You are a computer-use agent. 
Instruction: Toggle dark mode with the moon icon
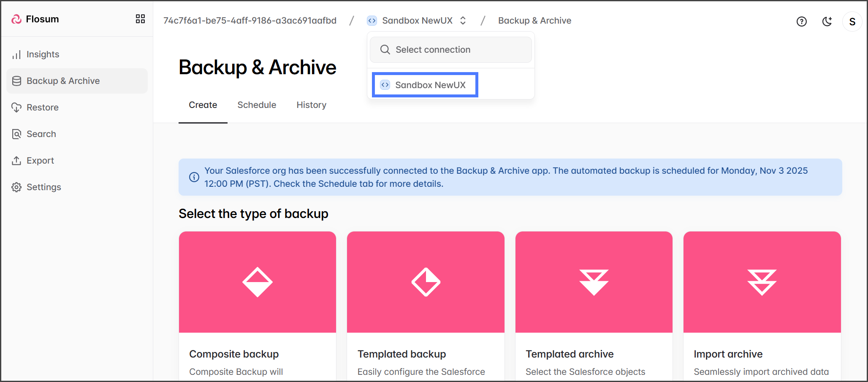827,22
